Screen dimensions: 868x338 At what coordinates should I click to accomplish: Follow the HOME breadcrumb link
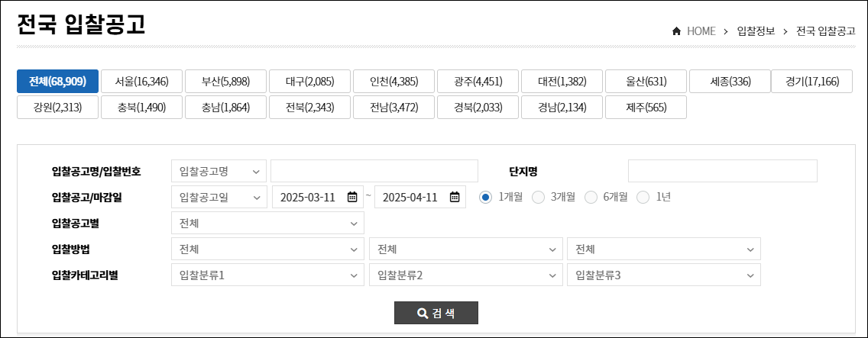[701, 31]
